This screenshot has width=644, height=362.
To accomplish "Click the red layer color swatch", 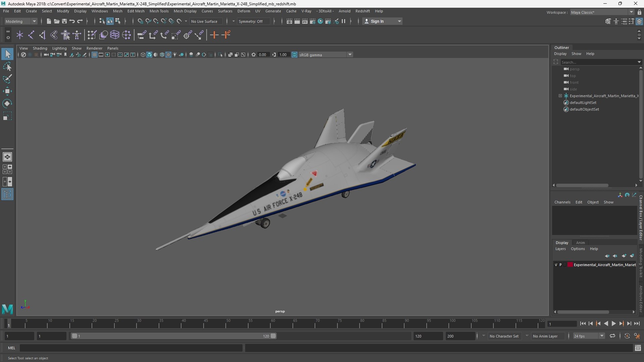I will [570, 265].
